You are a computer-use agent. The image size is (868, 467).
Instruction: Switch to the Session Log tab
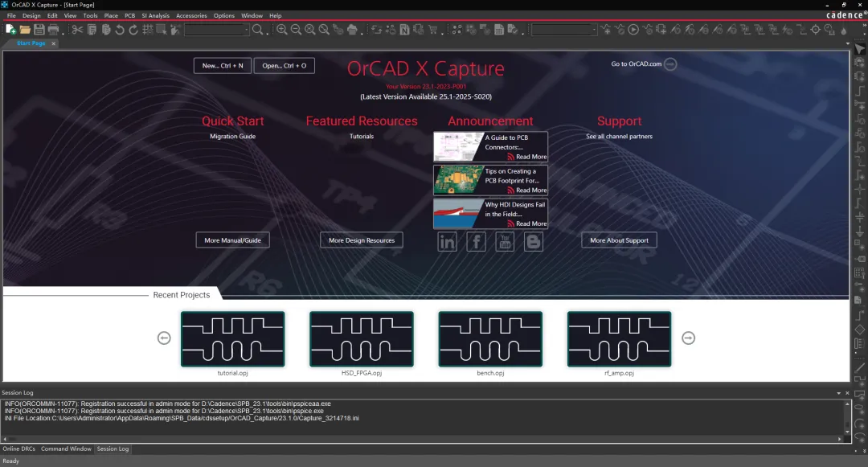[x=113, y=449]
